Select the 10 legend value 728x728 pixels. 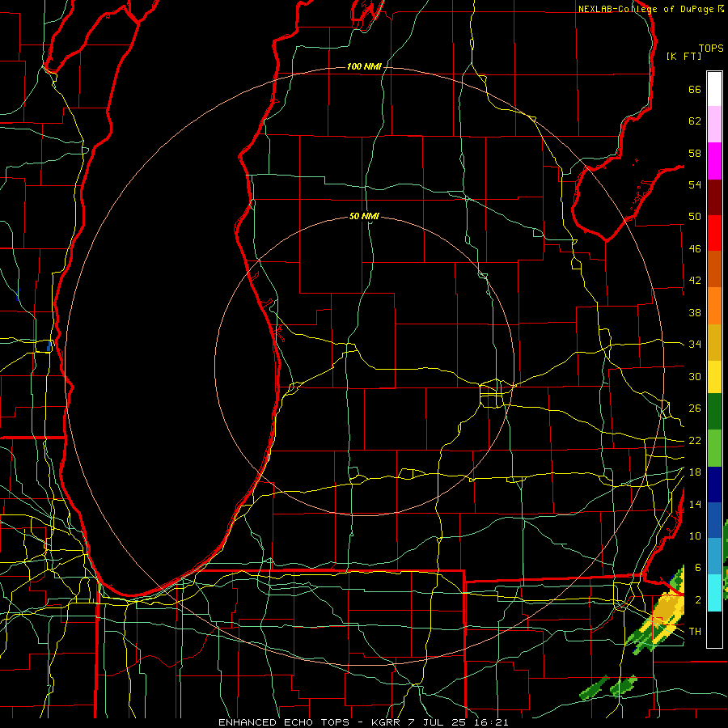click(695, 535)
